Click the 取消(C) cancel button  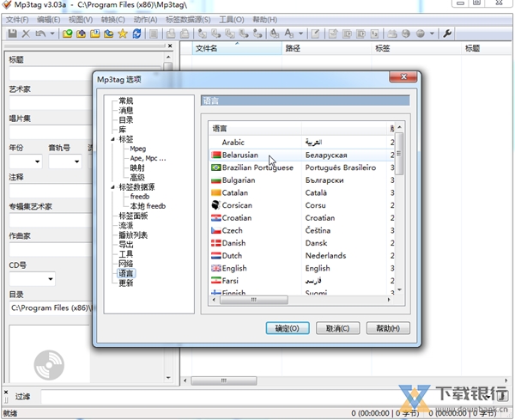click(337, 328)
